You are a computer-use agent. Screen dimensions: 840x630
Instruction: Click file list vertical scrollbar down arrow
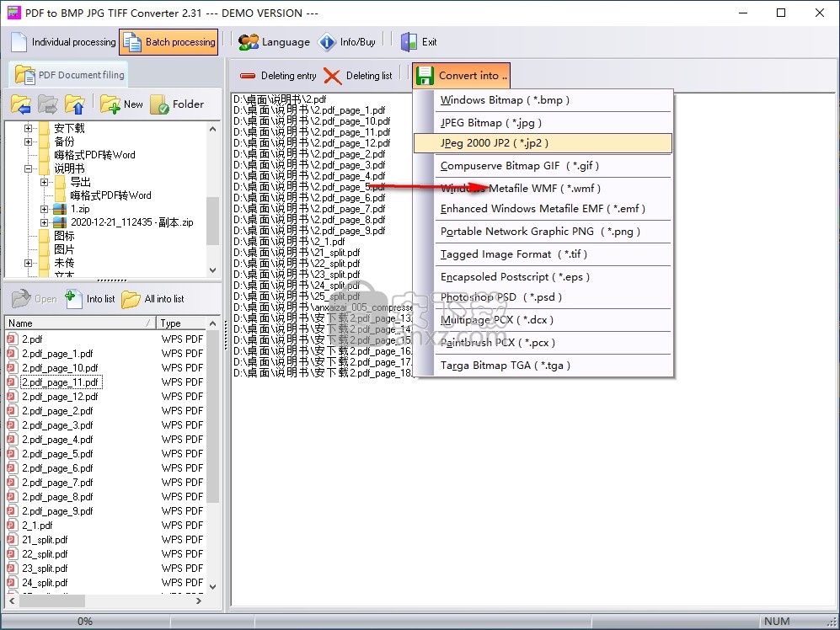coord(212,586)
